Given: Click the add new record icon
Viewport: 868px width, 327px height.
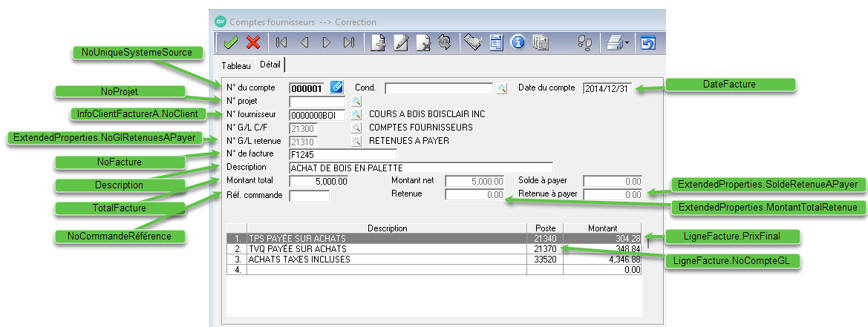Looking at the screenshot, I should pos(379,43).
